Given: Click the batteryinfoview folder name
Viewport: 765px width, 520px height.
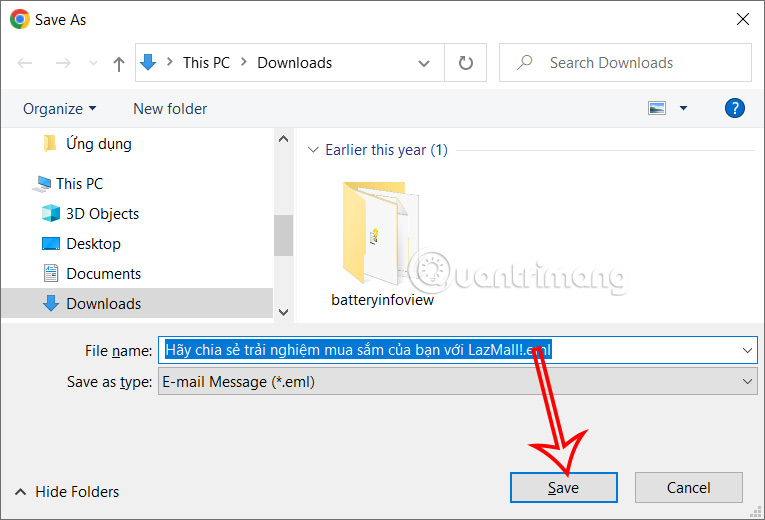Looking at the screenshot, I should coord(382,300).
